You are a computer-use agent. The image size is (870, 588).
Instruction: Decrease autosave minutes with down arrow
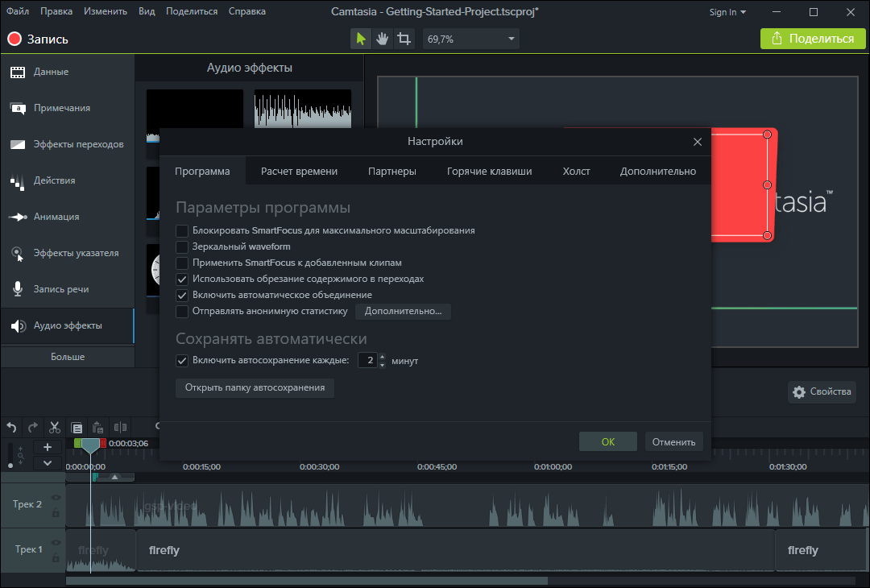click(x=383, y=364)
